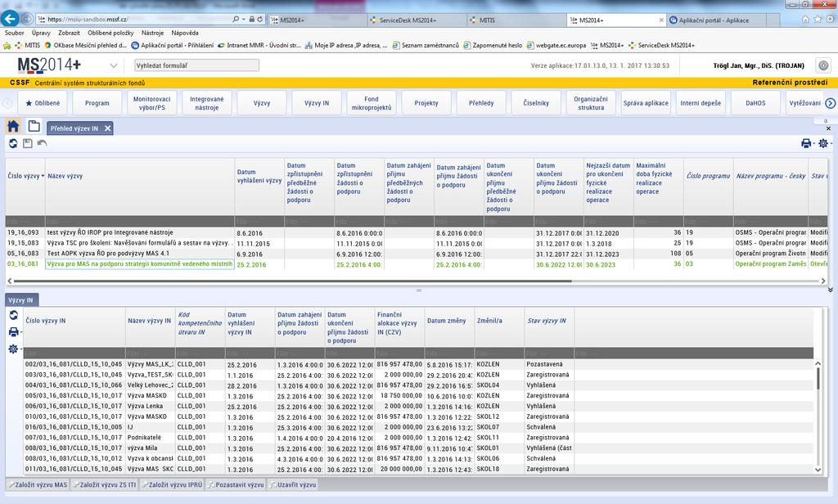Image resolution: width=838 pixels, height=504 pixels.
Task: Click Založit výzvu ZS ITI button
Action: pos(104,484)
